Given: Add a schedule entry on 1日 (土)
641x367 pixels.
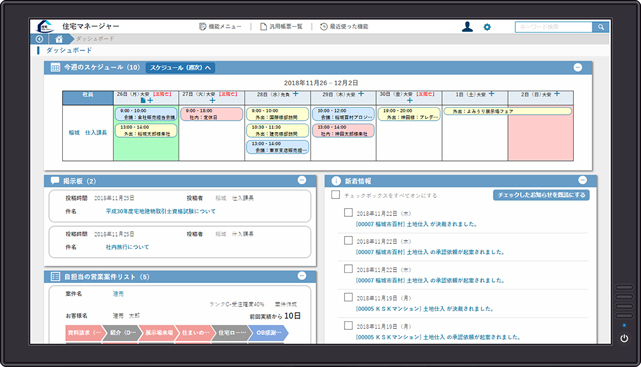Looking at the screenshot, I should click(491, 94).
